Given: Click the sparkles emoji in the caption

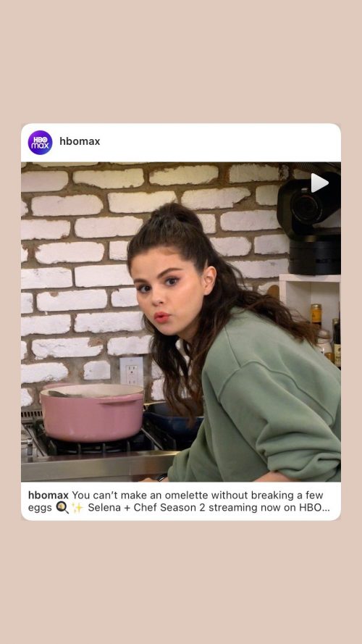Looking at the screenshot, I should [x=77, y=508].
